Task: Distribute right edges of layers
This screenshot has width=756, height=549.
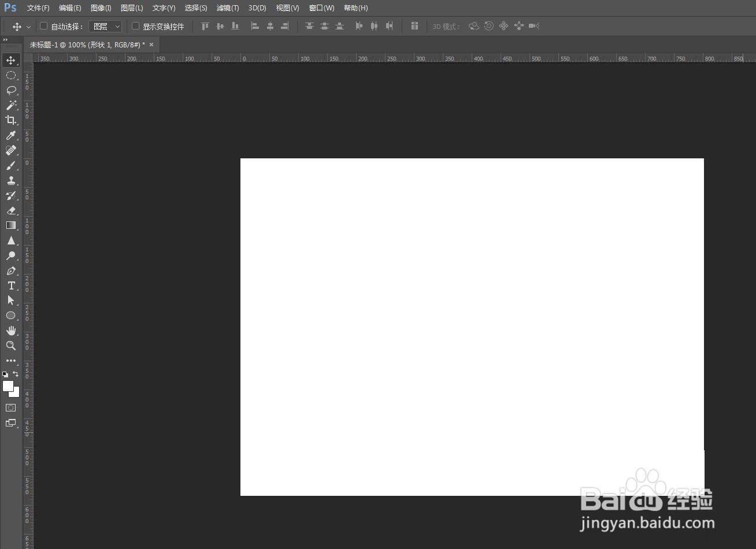Action: coord(390,26)
